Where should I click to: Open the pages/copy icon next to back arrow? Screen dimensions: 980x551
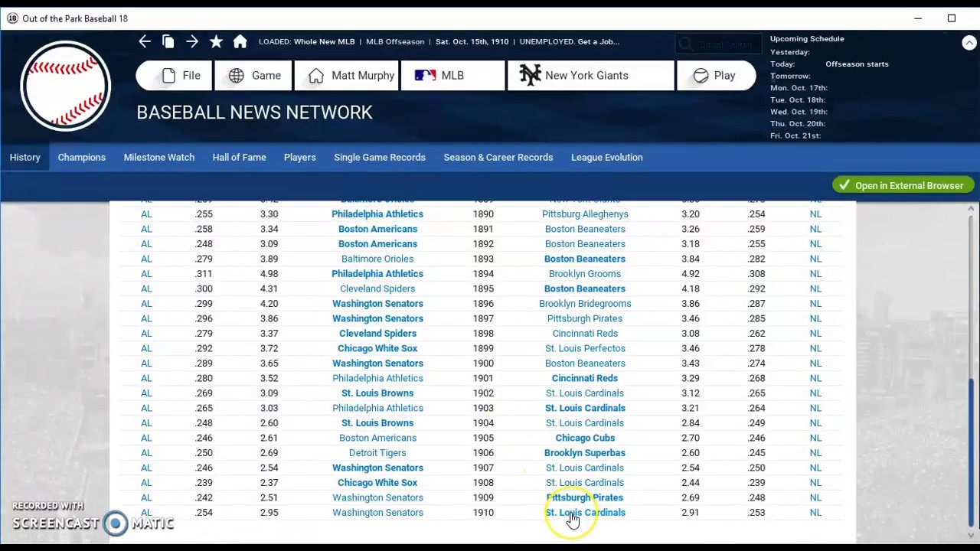[x=168, y=41]
